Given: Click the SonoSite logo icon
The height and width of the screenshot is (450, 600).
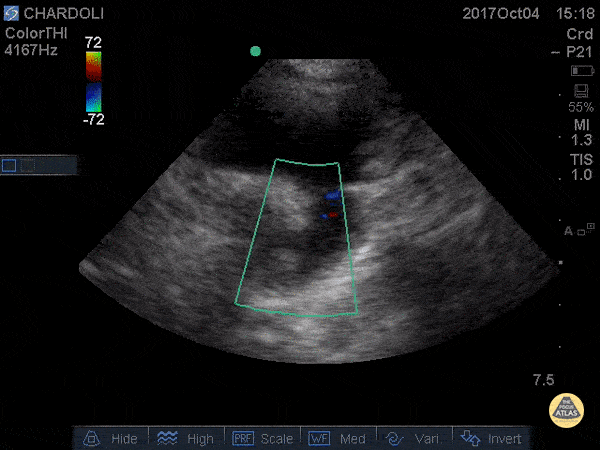Looking at the screenshot, I should 11,14.
